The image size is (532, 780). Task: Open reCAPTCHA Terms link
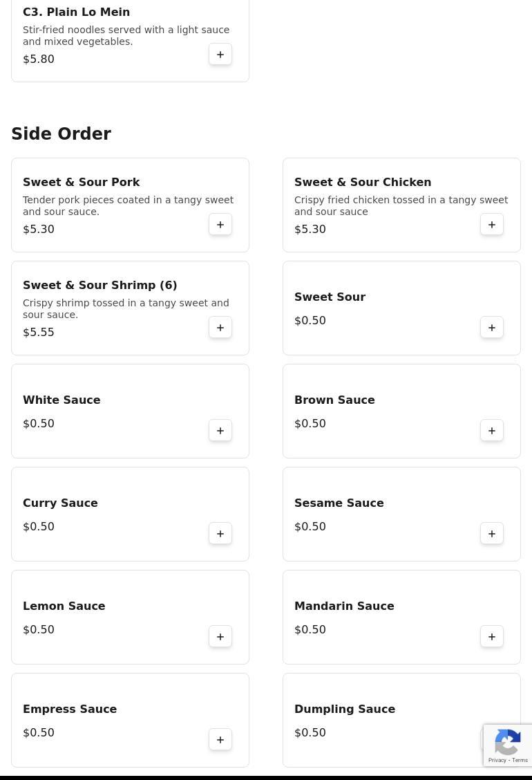520,760
